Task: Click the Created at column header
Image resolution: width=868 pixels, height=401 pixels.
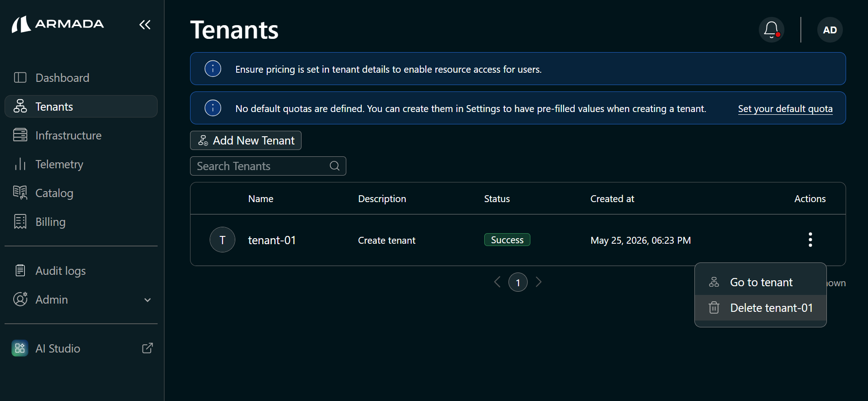Action: coord(612,198)
